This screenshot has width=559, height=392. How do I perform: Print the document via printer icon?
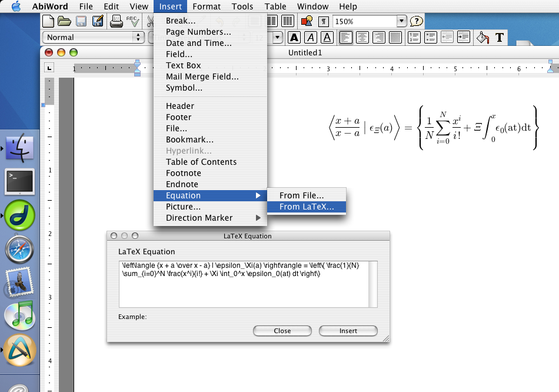[x=116, y=21]
